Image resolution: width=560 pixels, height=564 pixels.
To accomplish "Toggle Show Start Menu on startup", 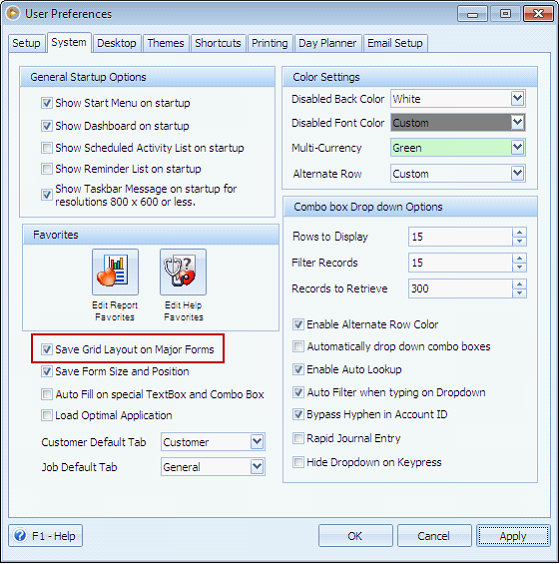I will [47, 103].
